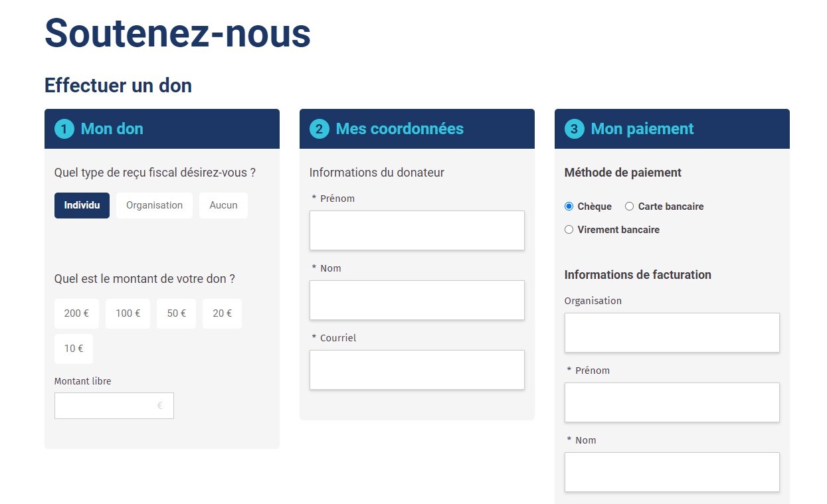Click the step 1 circle icon

64,129
